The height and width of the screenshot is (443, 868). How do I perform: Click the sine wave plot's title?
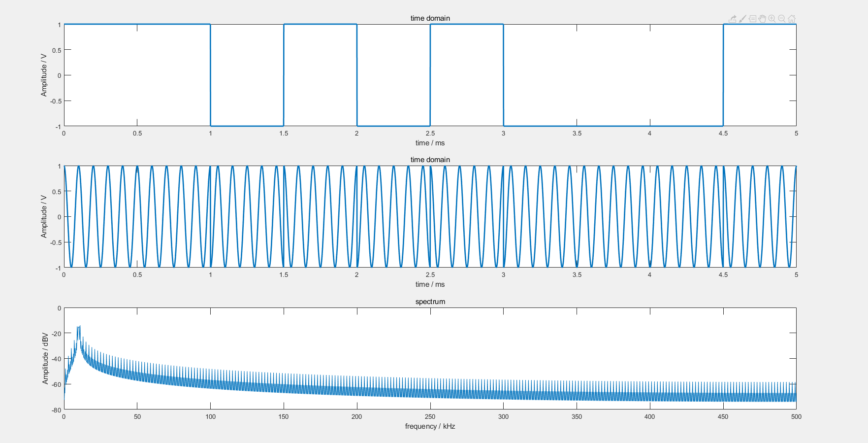[x=430, y=160]
